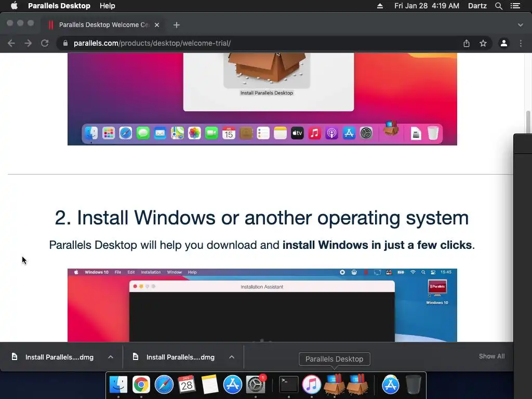Bookmark this page with star icon
Image resolution: width=532 pixels, height=399 pixels.
tap(483, 43)
